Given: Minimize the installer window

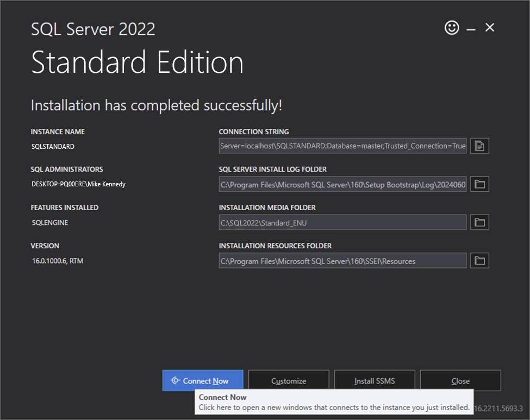Looking at the screenshot, I should point(471,29).
